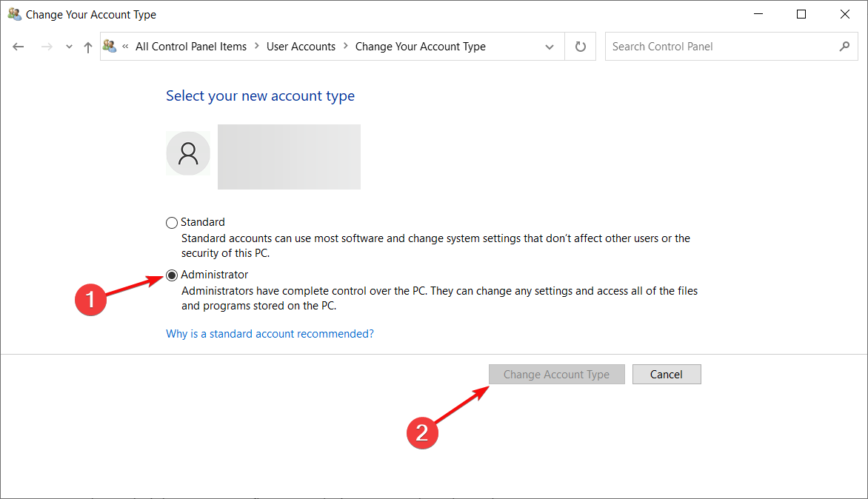Focus the Search Control Panel field
This screenshot has height=499, width=868.
(718, 47)
